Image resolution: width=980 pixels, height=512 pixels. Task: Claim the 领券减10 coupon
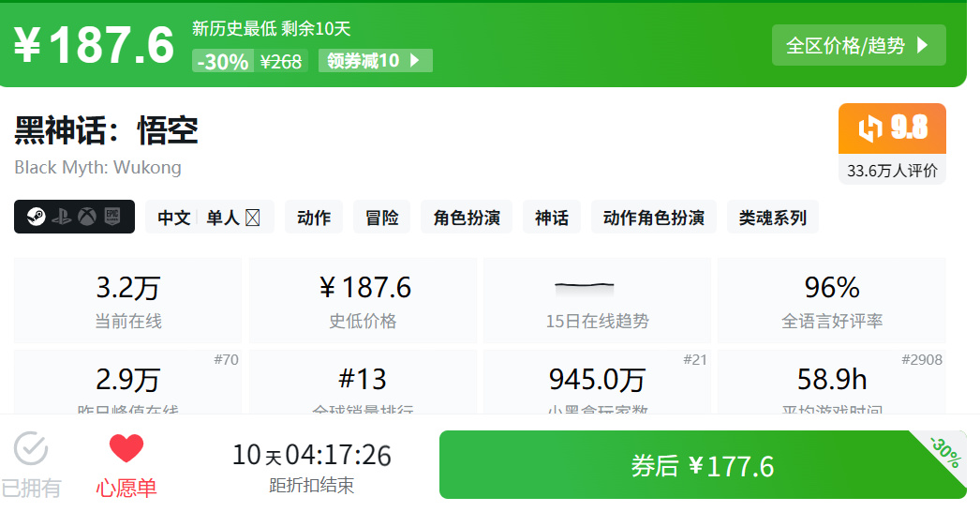click(375, 61)
